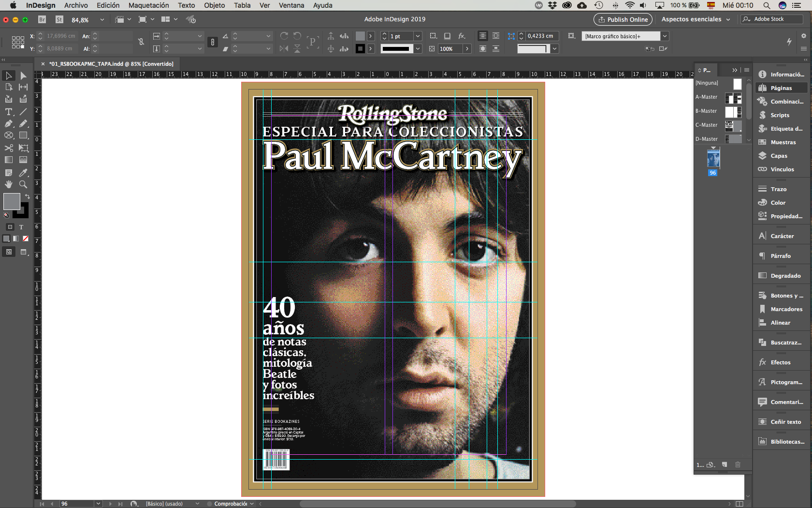
Task: Toggle formatting affects container
Action: click(10, 227)
